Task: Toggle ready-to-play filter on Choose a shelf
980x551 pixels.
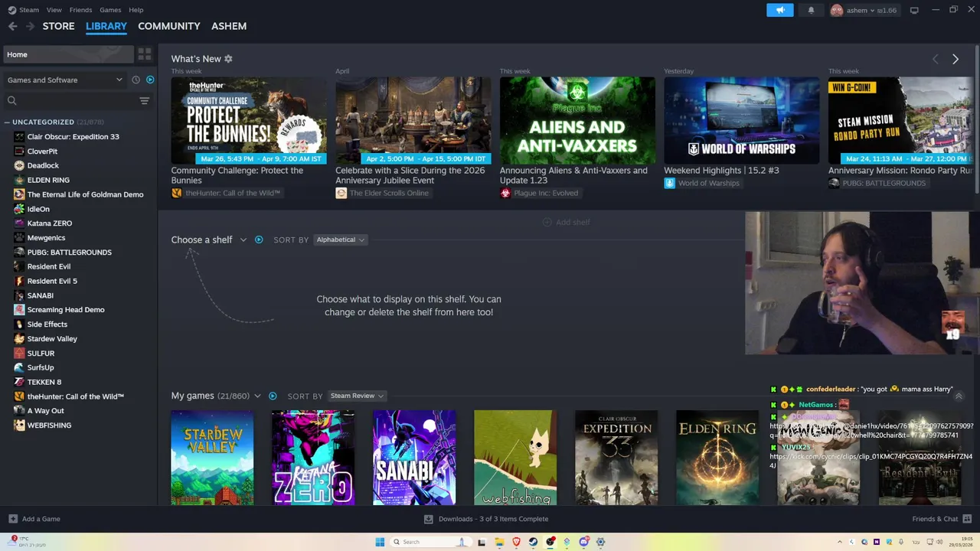Action: tap(259, 240)
